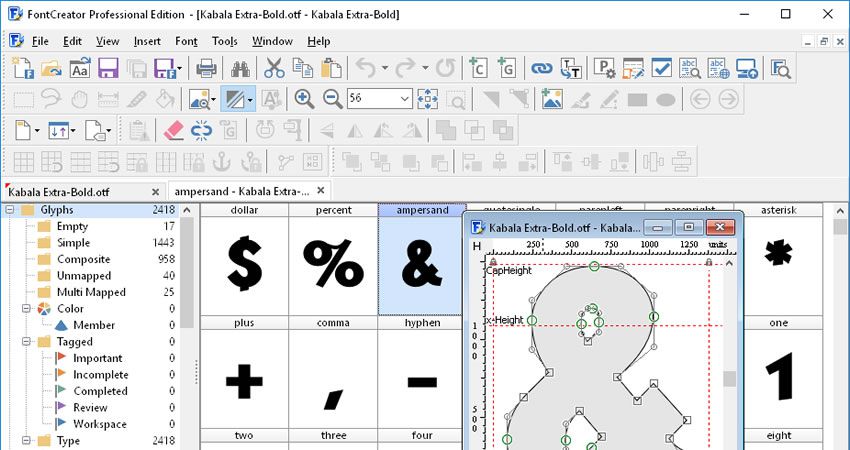Open a font file with folder icon
850x450 pixels.
pyautogui.click(x=51, y=68)
